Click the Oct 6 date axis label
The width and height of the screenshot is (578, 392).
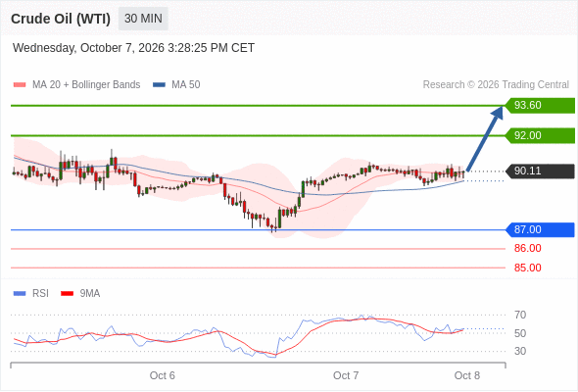click(163, 375)
